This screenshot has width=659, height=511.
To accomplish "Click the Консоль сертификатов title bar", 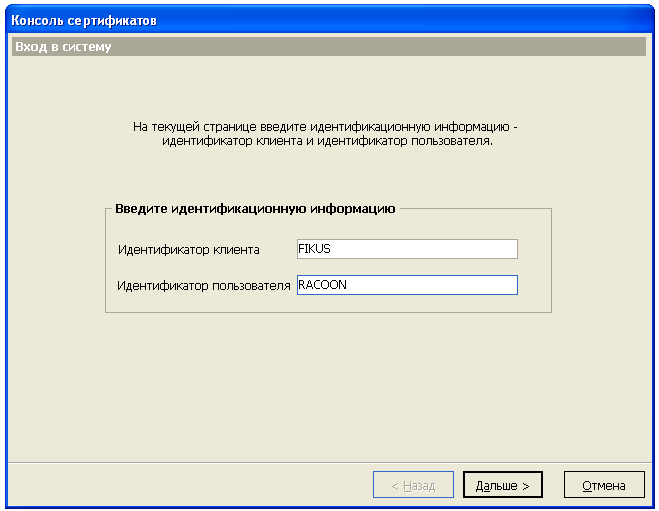I will point(330,20).
